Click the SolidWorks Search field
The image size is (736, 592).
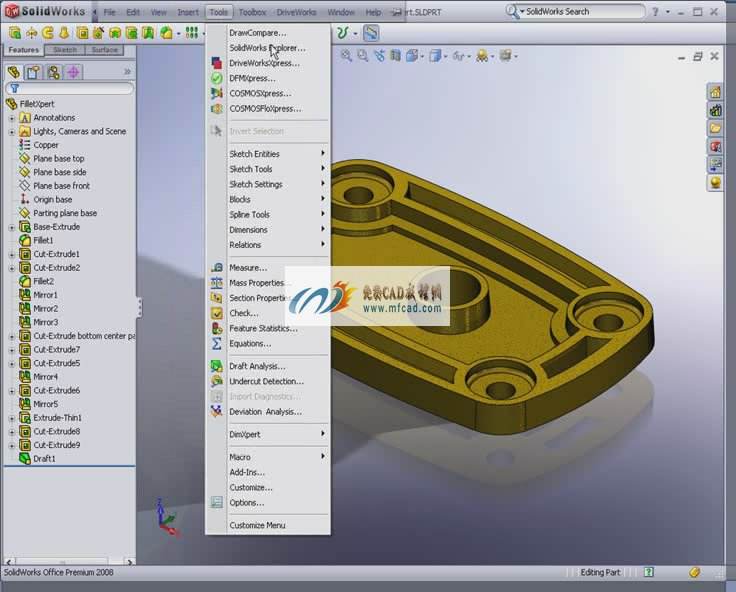pos(583,11)
